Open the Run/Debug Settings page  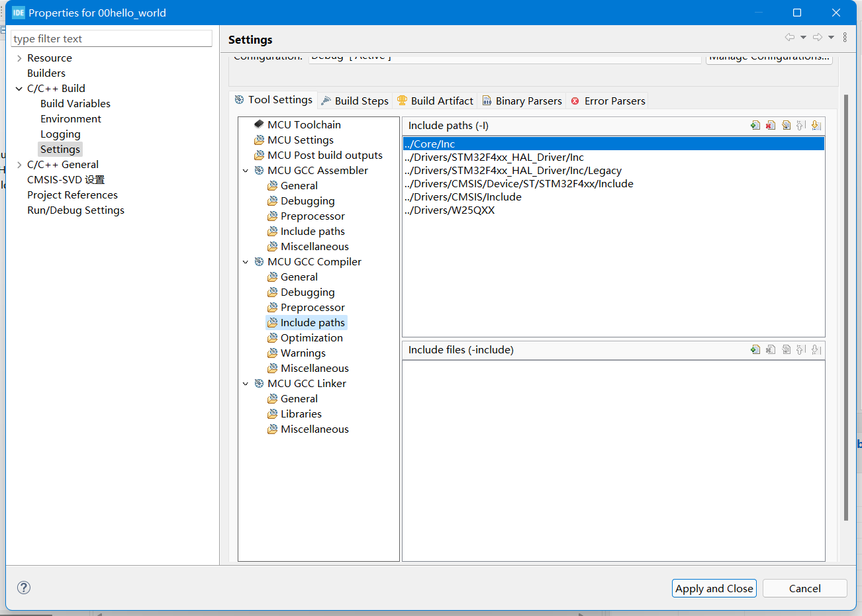75,210
